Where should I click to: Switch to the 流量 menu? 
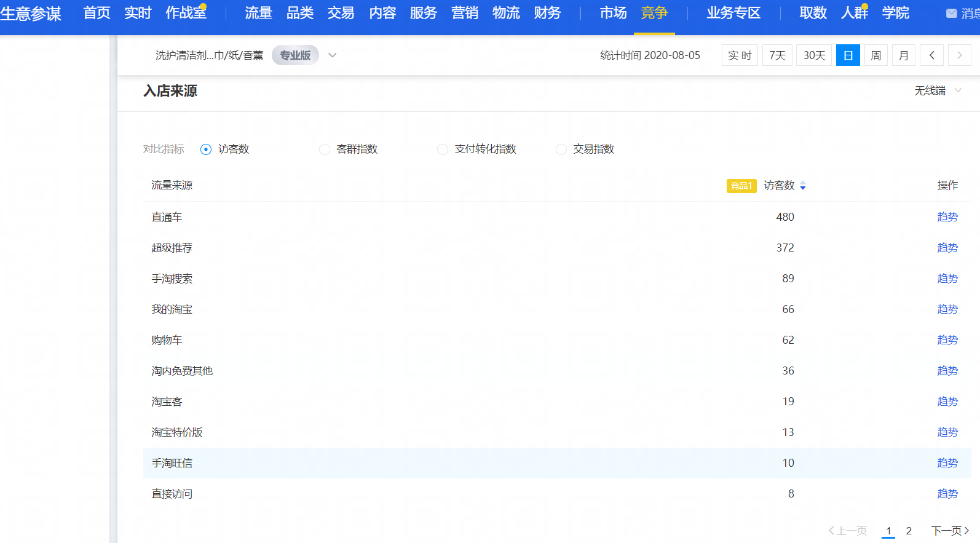(258, 13)
